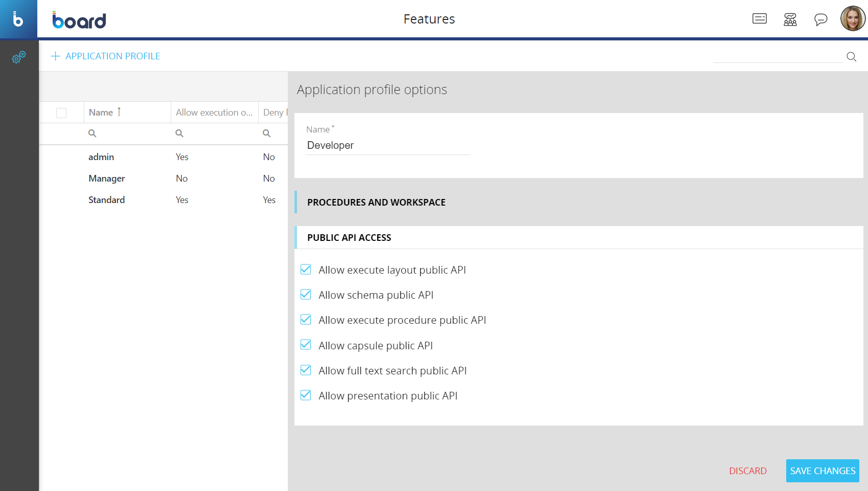
Task: Click the Allow execution column filter icon
Action: click(179, 133)
